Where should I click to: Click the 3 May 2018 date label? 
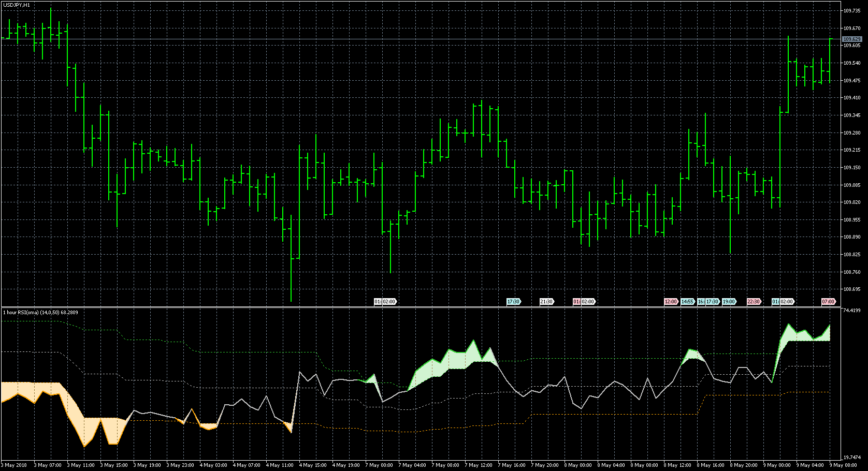pyautogui.click(x=16, y=465)
